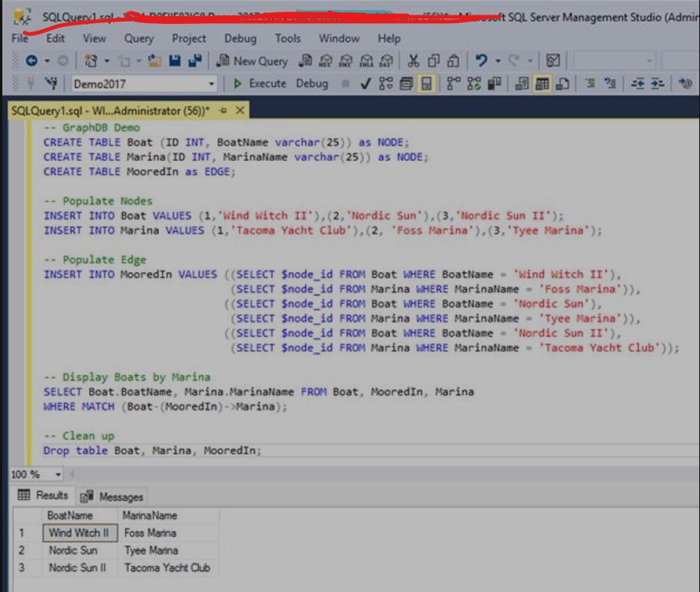Click the XMLA query icon
Screen dimensions: 700x592
tap(367, 60)
